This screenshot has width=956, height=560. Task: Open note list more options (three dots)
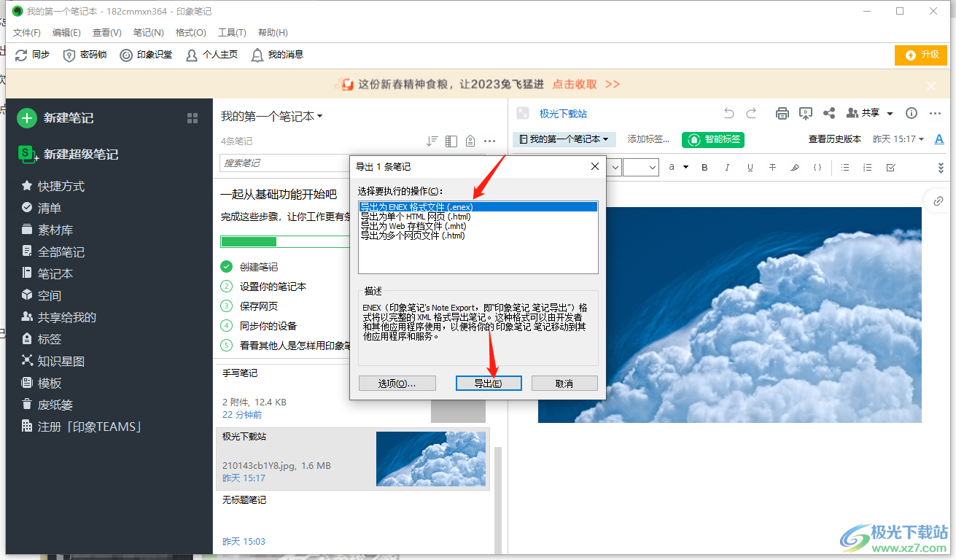click(x=490, y=141)
